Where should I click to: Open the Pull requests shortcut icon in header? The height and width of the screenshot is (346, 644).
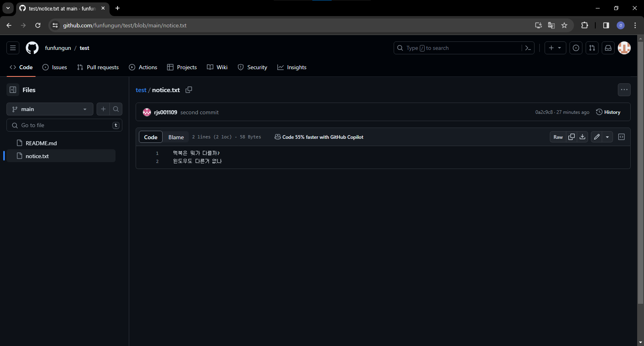(x=592, y=48)
